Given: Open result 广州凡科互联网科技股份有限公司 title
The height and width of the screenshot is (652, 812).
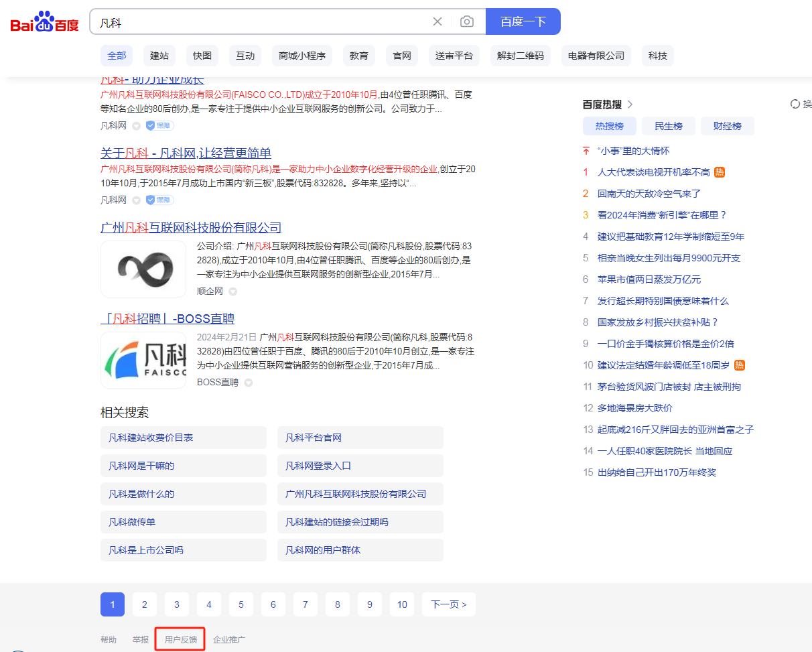Looking at the screenshot, I should (191, 227).
